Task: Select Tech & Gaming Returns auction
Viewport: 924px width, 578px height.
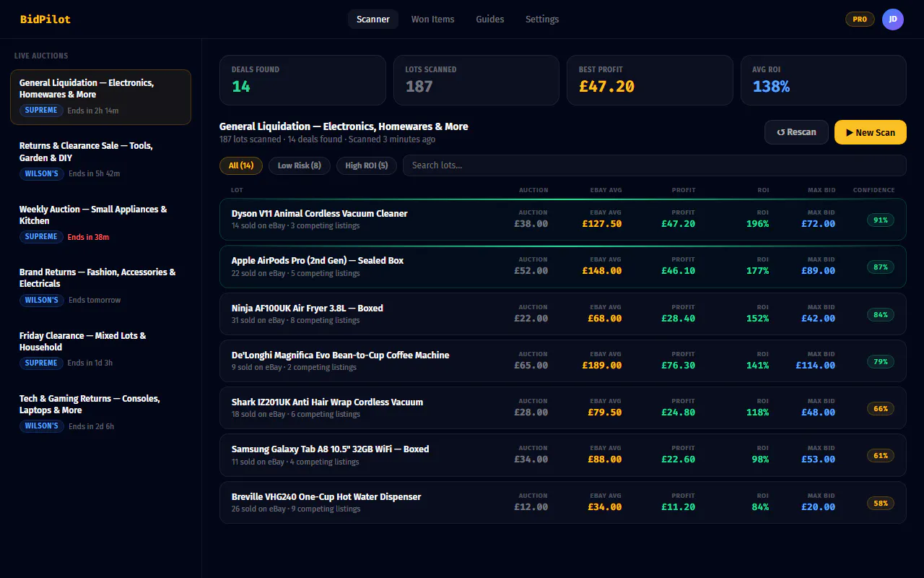Action: click(x=100, y=413)
